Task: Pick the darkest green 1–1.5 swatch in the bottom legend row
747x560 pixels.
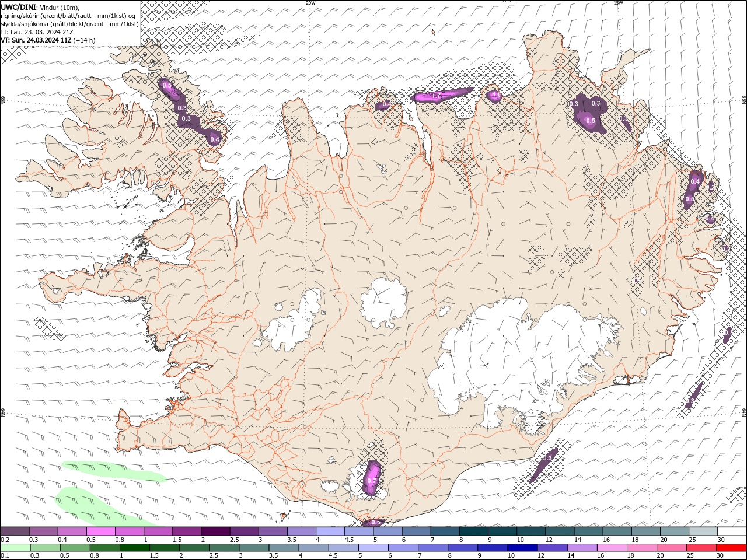Action: [x=135, y=548]
